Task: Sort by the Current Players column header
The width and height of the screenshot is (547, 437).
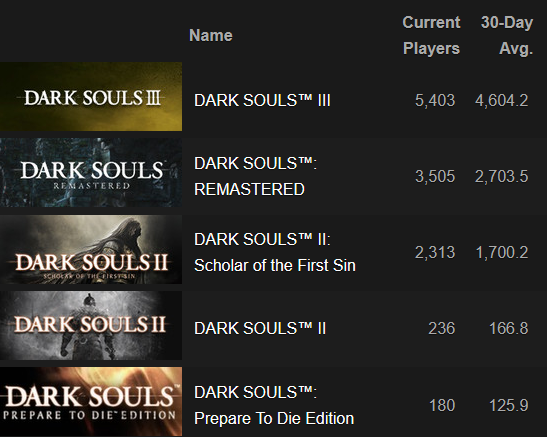Action: coord(431,35)
